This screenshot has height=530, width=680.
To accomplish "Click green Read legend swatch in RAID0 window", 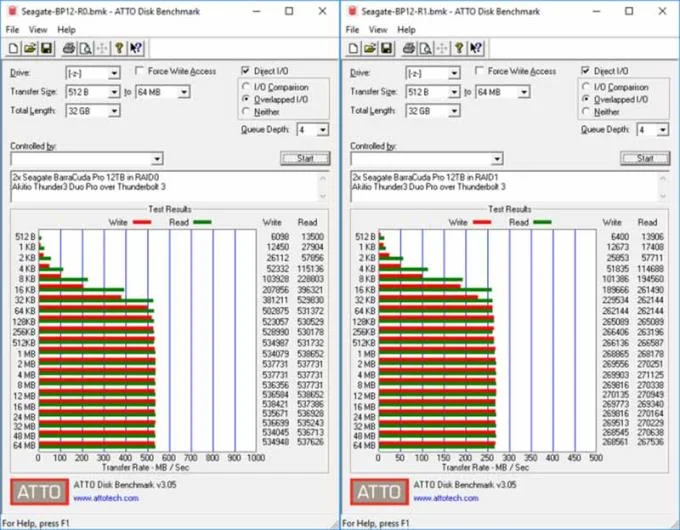I will [202, 222].
